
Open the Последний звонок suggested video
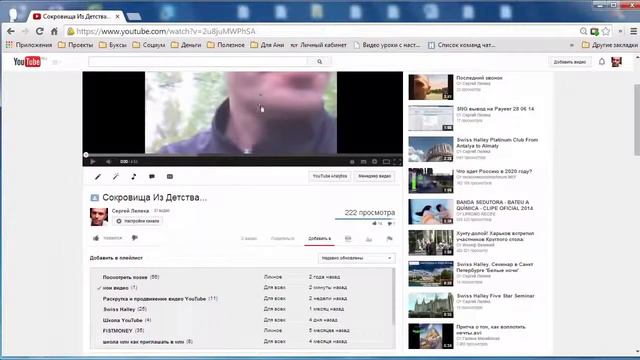point(479,78)
